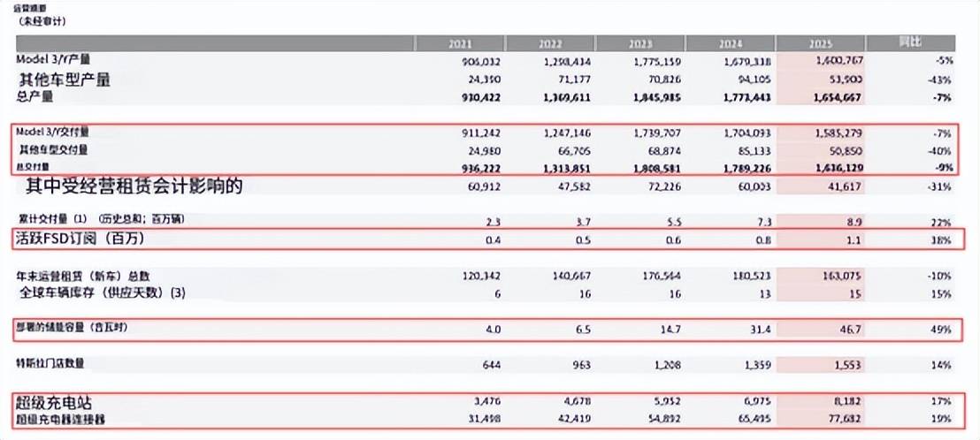The width and height of the screenshot is (980, 440).
Task: Select the 活跃FSD订阅（百万） row label
Action: tap(80, 239)
